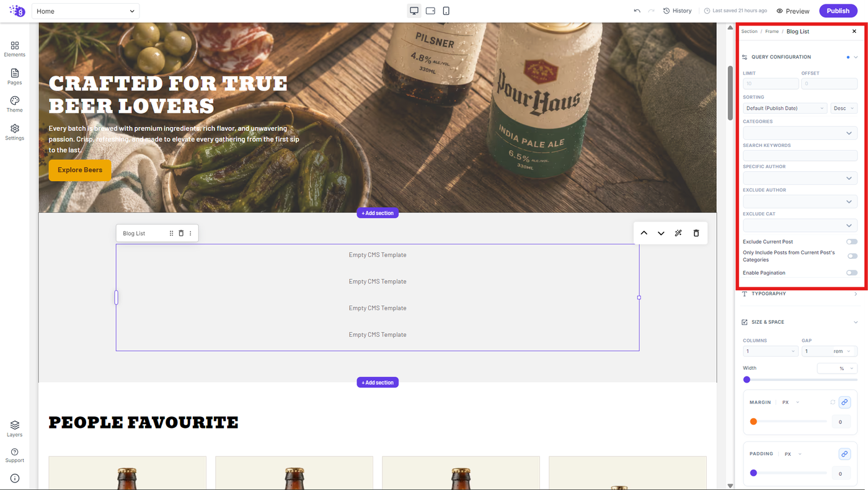868x490 pixels.
Task: Open the Elements panel
Action: pyautogui.click(x=15, y=49)
